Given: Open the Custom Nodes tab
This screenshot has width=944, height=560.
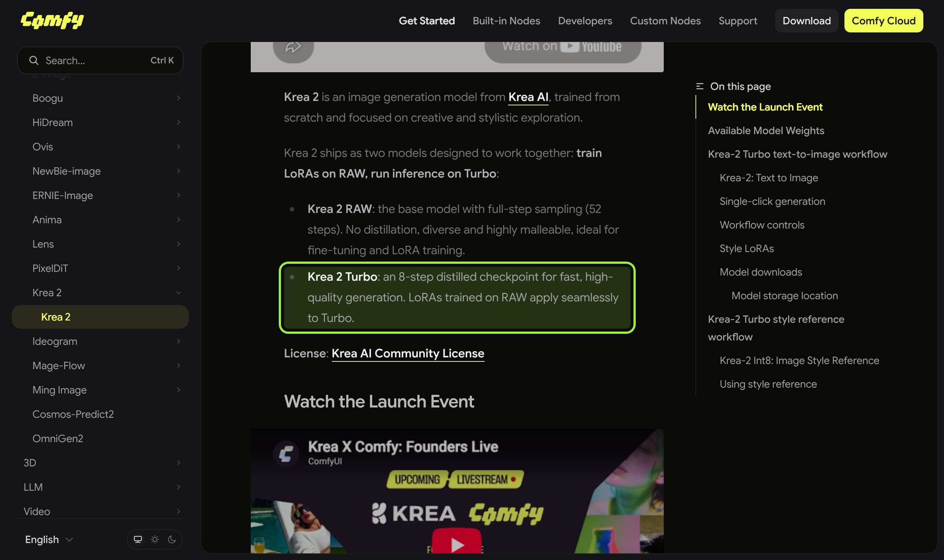Looking at the screenshot, I should tap(665, 21).
